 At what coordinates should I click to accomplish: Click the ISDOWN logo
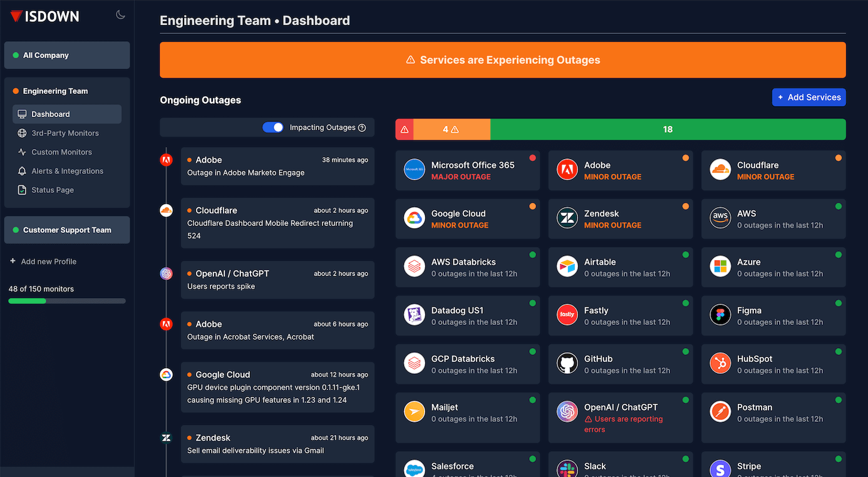(x=44, y=16)
